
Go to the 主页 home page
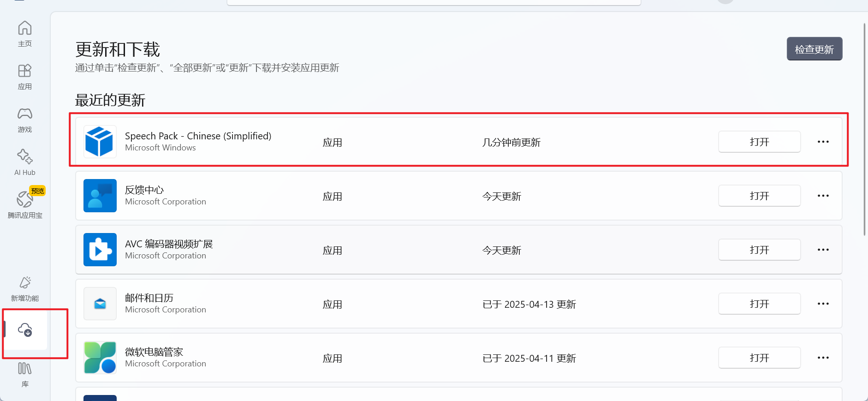[x=25, y=34]
